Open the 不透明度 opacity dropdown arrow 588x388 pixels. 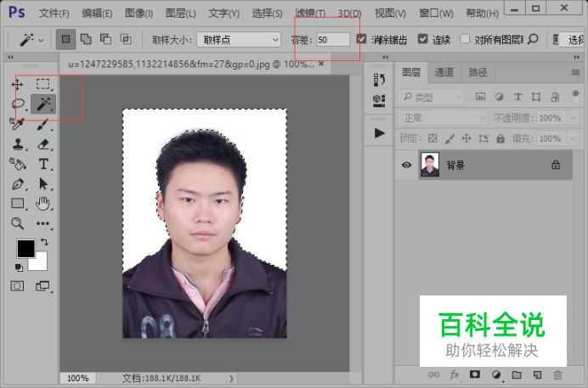[x=573, y=118]
